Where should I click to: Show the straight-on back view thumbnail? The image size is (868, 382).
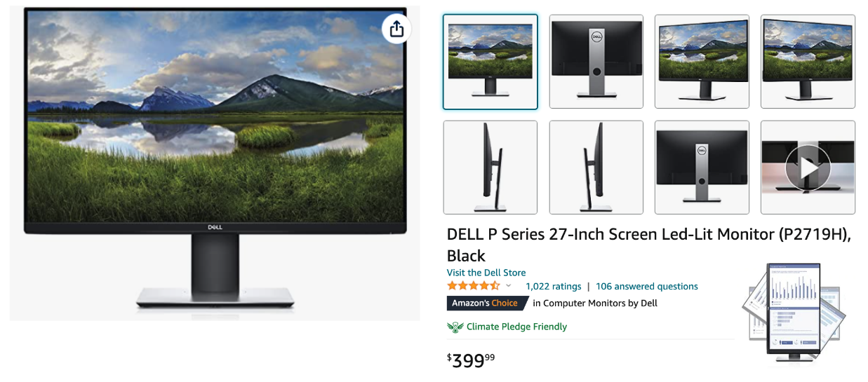pyautogui.click(x=596, y=62)
